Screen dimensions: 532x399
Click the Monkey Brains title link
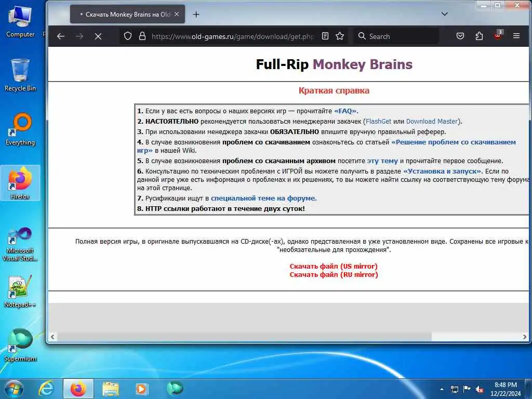pos(362,64)
